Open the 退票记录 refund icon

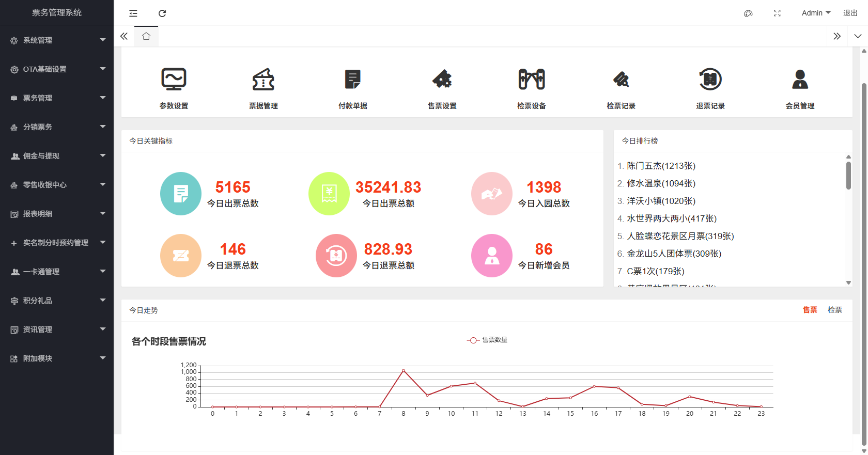[x=710, y=80]
